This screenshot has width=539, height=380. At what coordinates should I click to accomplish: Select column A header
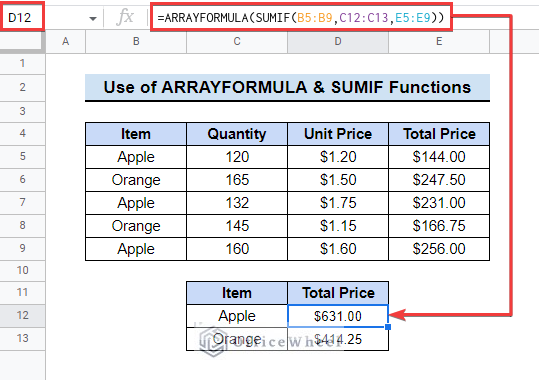tap(65, 42)
